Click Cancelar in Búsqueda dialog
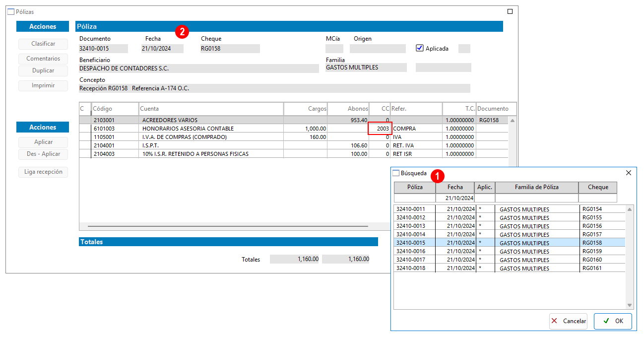 [568, 321]
